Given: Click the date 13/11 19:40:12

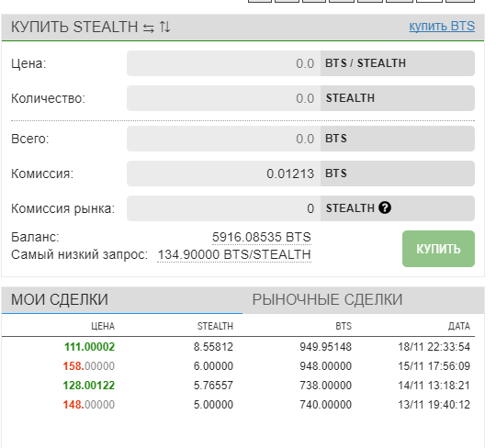Looking at the screenshot, I should pos(434,405).
